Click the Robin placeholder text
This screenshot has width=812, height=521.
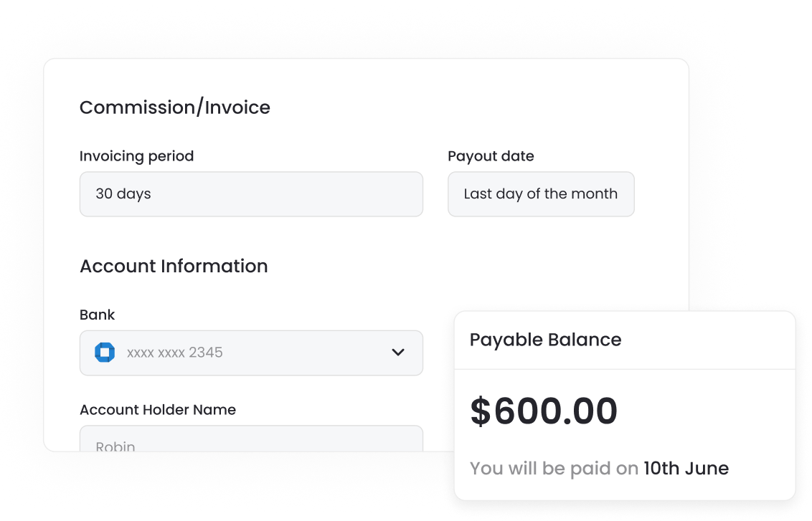[x=115, y=446]
